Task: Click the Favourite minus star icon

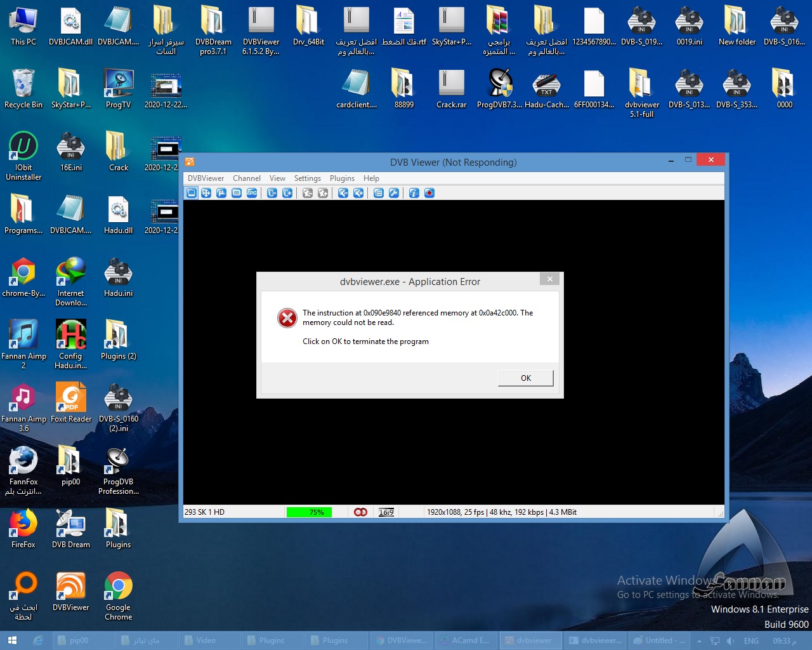Action: pos(308,193)
